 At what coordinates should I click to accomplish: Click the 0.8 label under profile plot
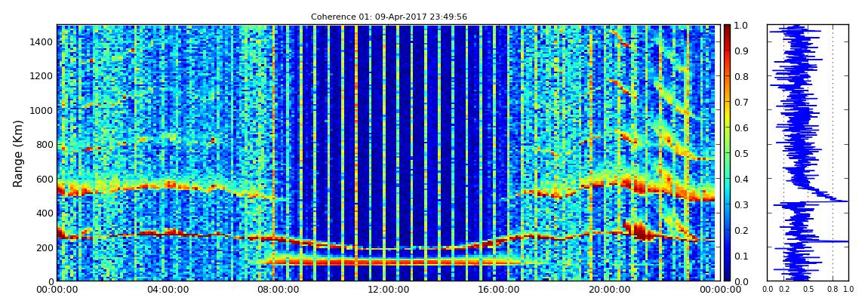click(833, 289)
